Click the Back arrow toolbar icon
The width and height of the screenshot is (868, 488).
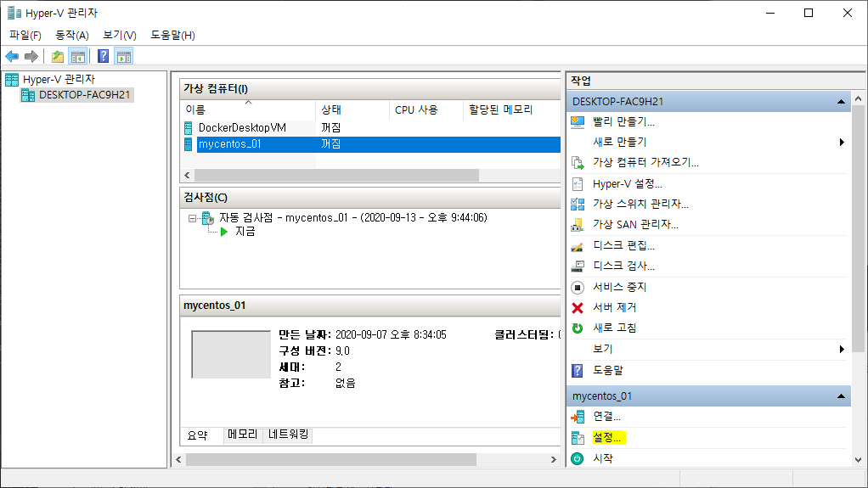[12, 56]
